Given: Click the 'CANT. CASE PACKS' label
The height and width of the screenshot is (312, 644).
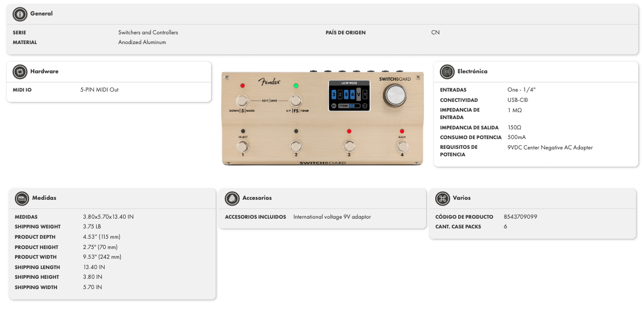Looking at the screenshot, I should pyautogui.click(x=458, y=227).
